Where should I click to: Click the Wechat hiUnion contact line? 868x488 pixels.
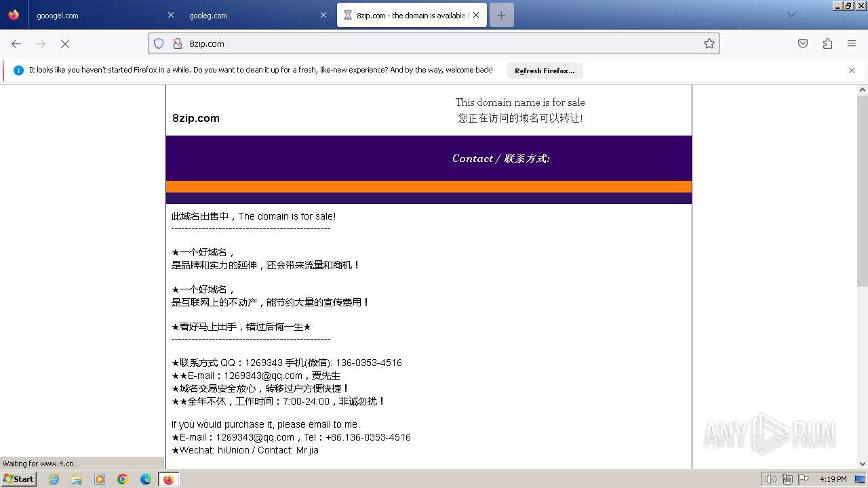(245, 450)
